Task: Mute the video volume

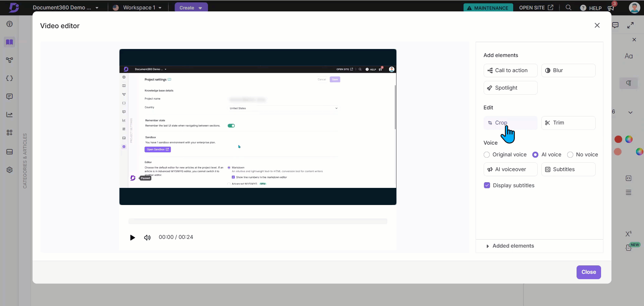Action: [x=147, y=238]
